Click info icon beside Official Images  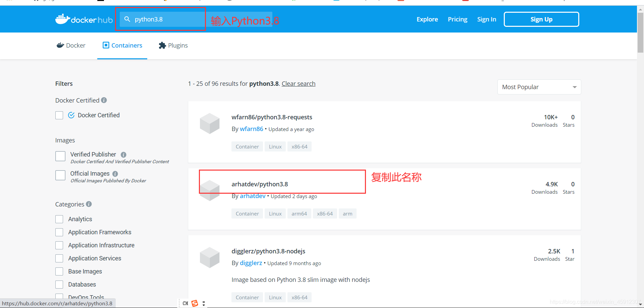click(x=115, y=174)
